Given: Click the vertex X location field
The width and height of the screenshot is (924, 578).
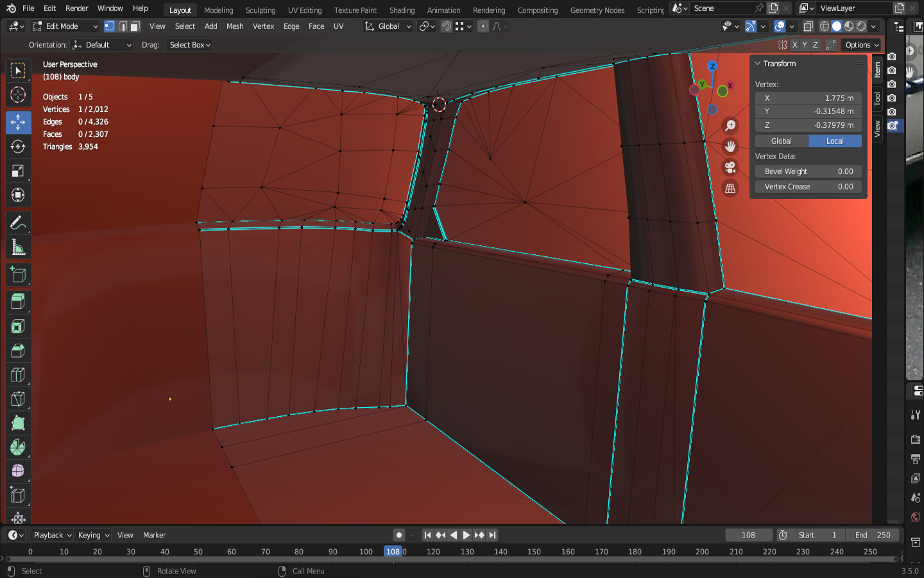Looking at the screenshot, I should pos(809,98).
